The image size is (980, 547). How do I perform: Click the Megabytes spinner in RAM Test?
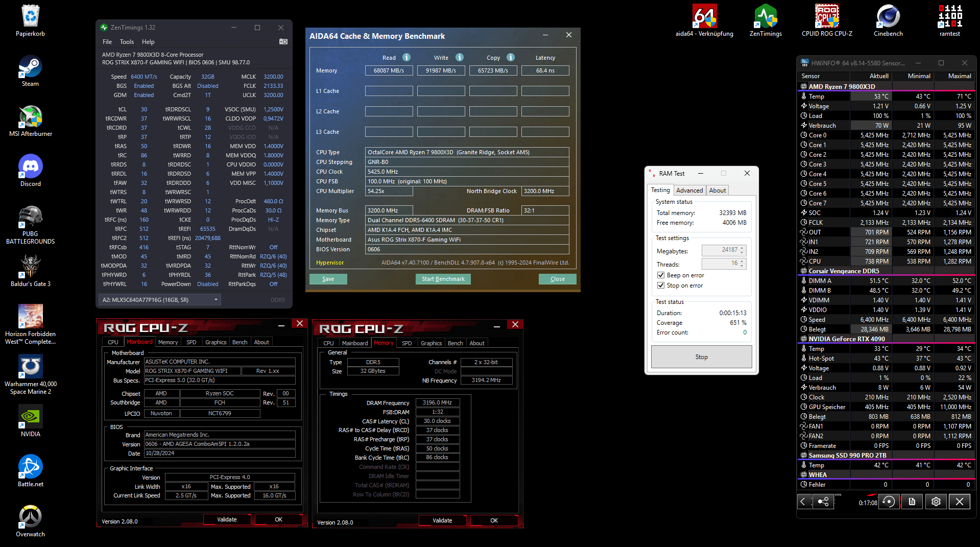pos(743,250)
